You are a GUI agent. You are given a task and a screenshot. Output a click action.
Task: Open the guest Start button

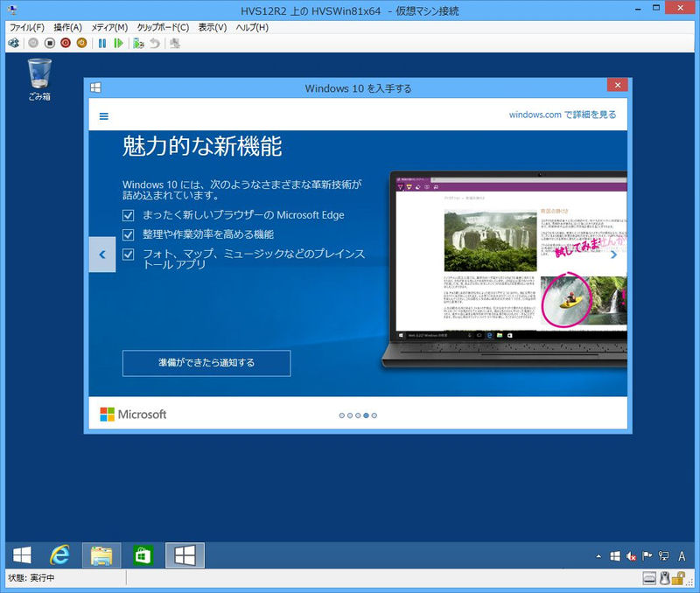point(22,555)
